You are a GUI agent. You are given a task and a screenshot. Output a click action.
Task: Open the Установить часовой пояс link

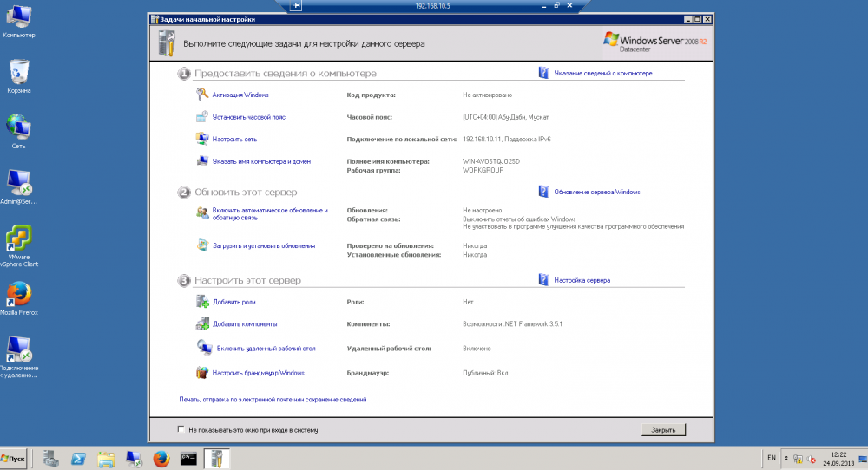click(248, 117)
